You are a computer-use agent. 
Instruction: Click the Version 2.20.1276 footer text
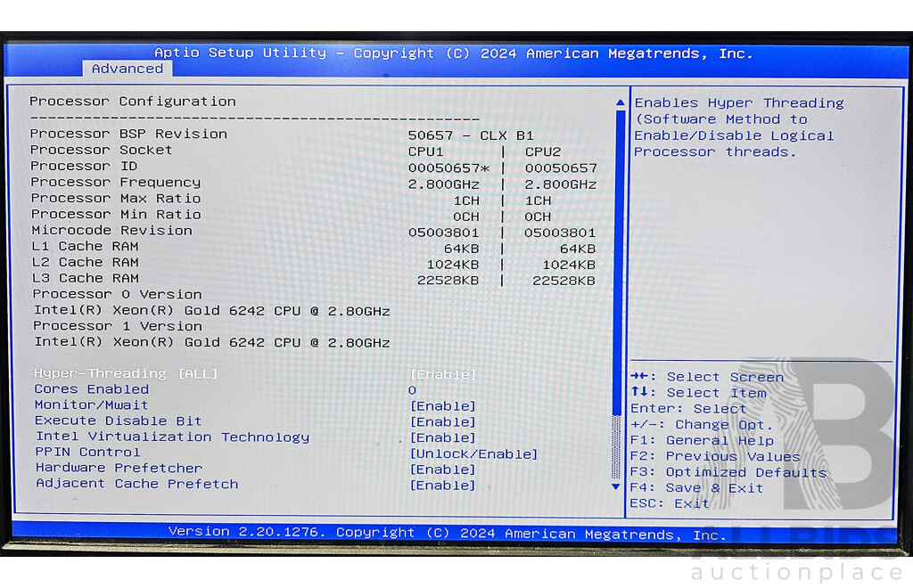(448, 534)
